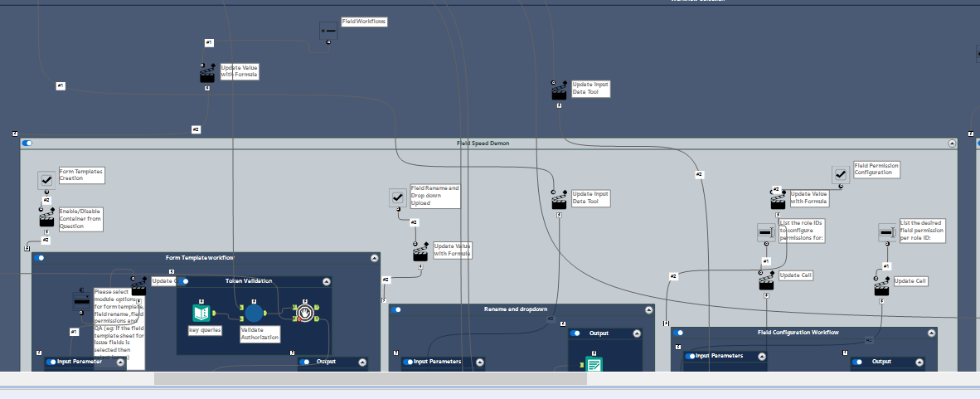Collapse the Field Speed Demon container
Viewport: 980px width, 399px height.
pos(952,144)
